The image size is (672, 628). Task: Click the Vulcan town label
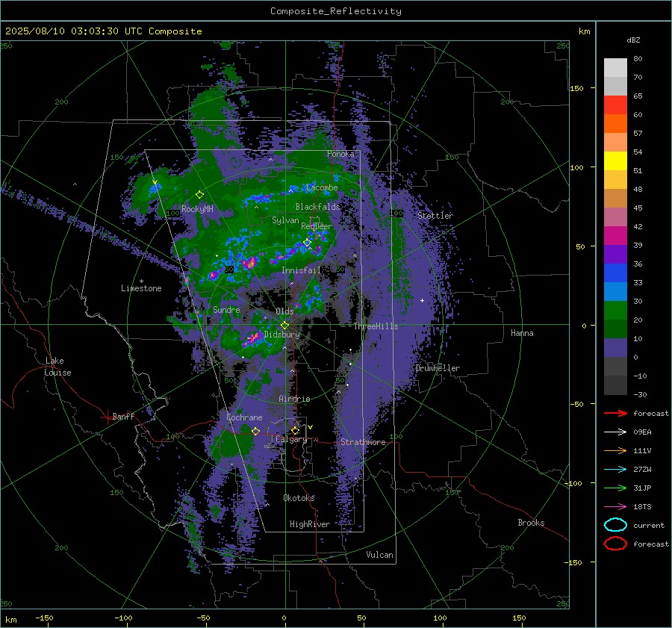coord(379,555)
